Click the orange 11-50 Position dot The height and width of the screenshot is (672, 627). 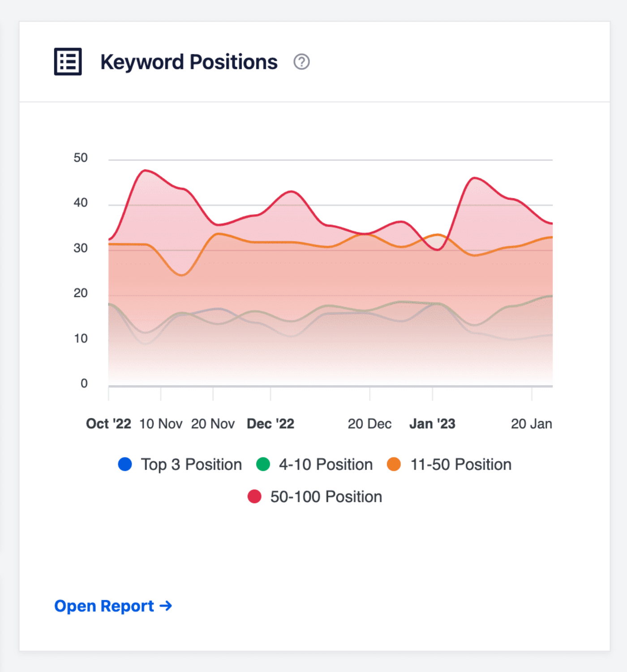394,464
